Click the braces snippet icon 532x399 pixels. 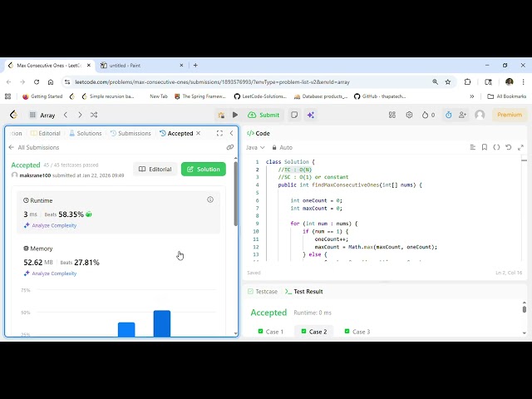[x=496, y=147]
